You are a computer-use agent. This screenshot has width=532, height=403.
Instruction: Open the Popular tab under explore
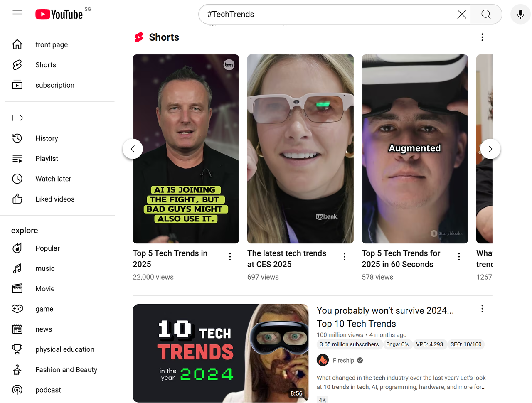tap(47, 248)
